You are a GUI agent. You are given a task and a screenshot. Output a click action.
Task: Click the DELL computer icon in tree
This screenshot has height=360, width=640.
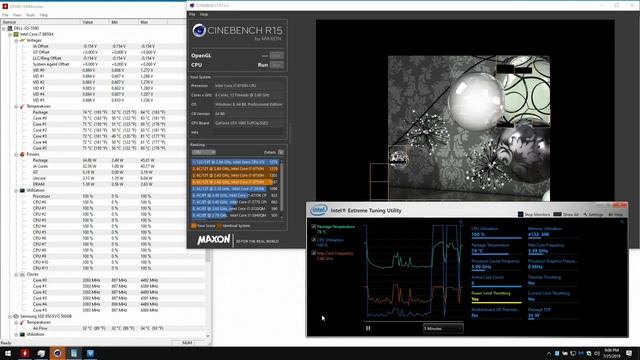coord(10,29)
